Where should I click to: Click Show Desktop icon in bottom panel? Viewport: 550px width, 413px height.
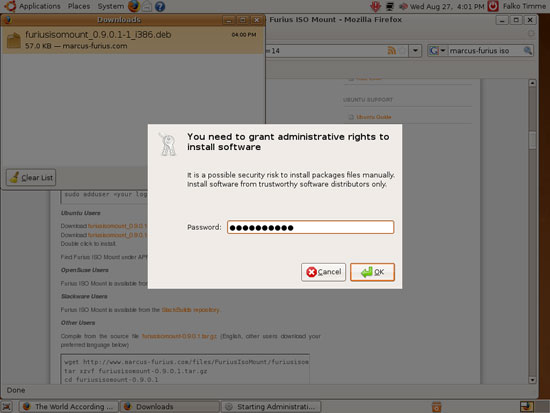(x=7, y=407)
